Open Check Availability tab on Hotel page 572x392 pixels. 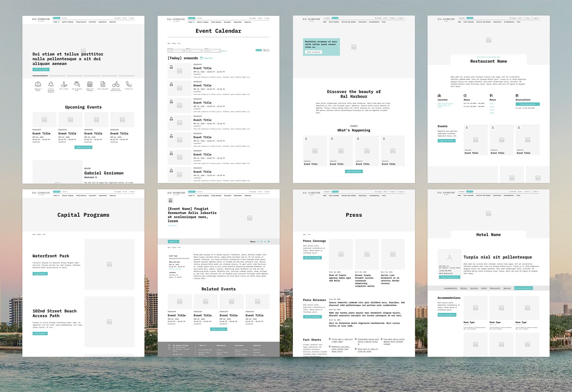(523, 288)
